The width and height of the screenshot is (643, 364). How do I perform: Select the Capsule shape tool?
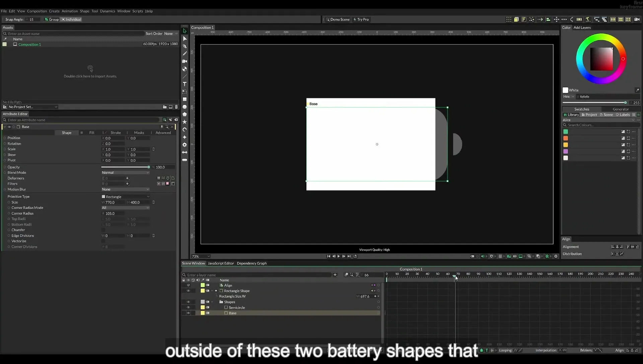pyautogui.click(x=185, y=160)
